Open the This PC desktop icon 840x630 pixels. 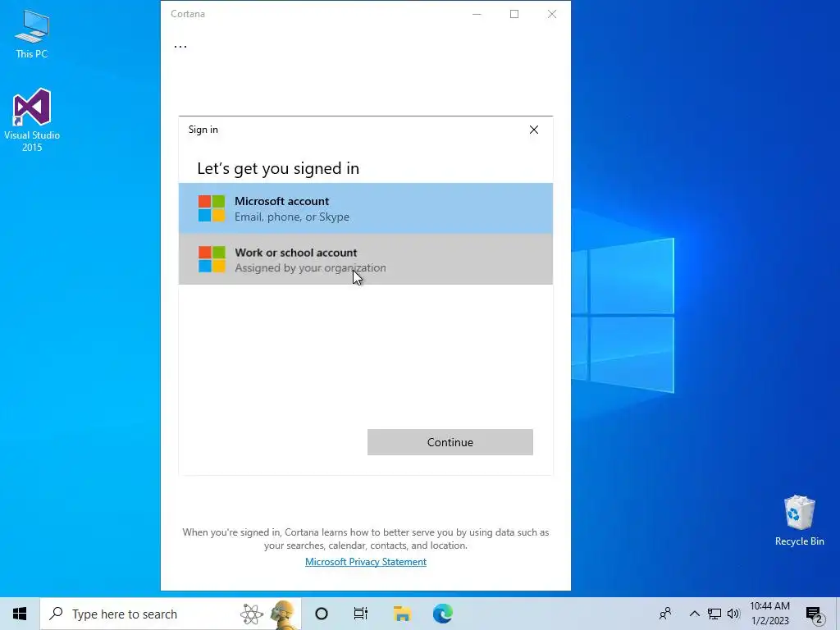[x=32, y=34]
